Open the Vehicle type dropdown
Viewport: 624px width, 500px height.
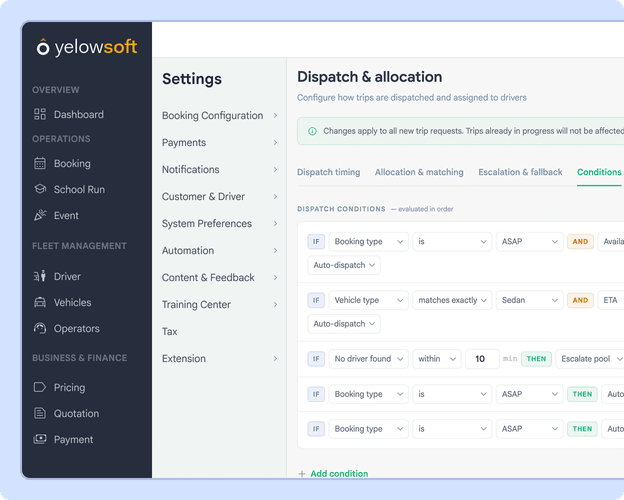point(369,300)
